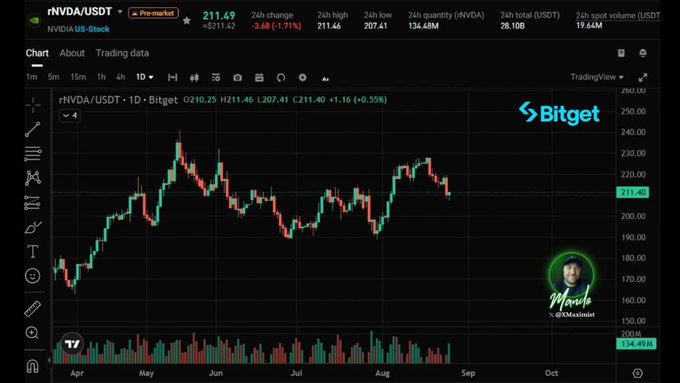Image resolution: width=680 pixels, height=383 pixels.
Task: Open the forecasting position tool
Action: [x=33, y=203]
